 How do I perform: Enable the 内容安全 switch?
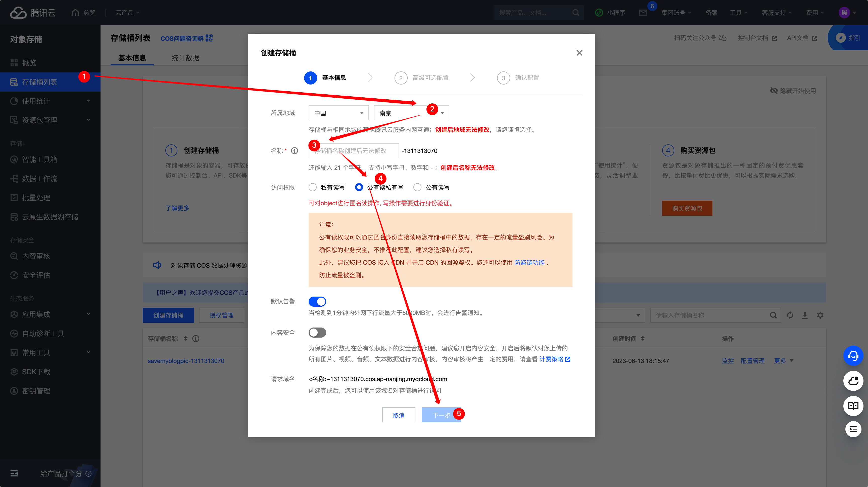tap(317, 333)
